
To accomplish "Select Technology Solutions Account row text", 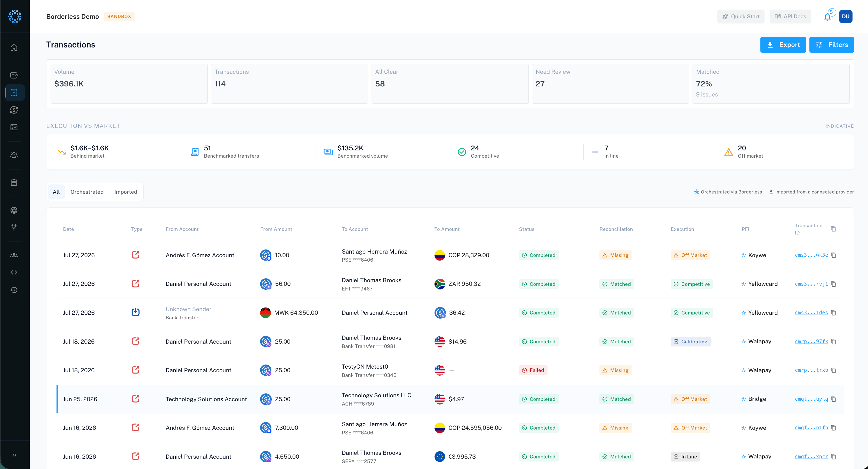I will click(x=206, y=399).
